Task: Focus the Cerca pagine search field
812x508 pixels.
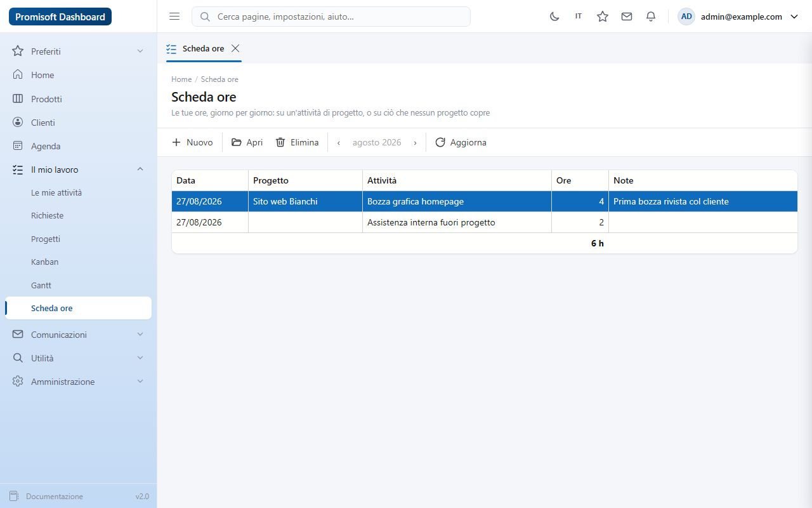Action: (331, 17)
